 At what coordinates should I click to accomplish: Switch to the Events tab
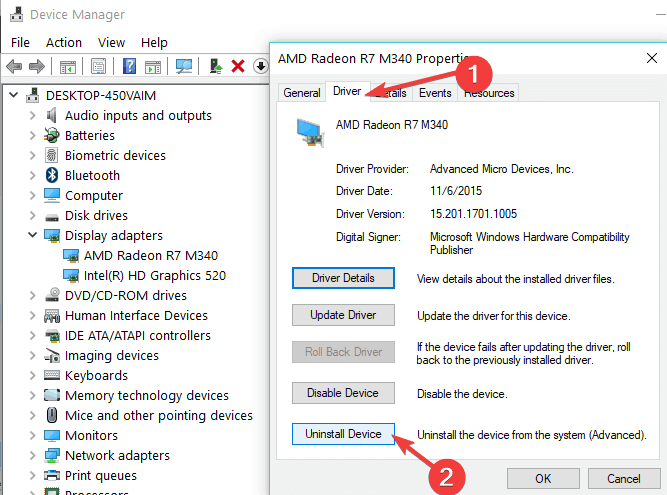click(435, 92)
